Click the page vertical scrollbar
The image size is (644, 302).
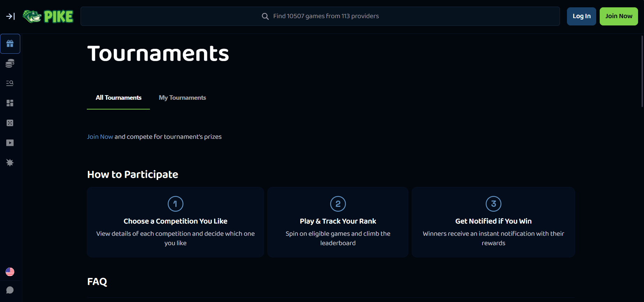642,71
